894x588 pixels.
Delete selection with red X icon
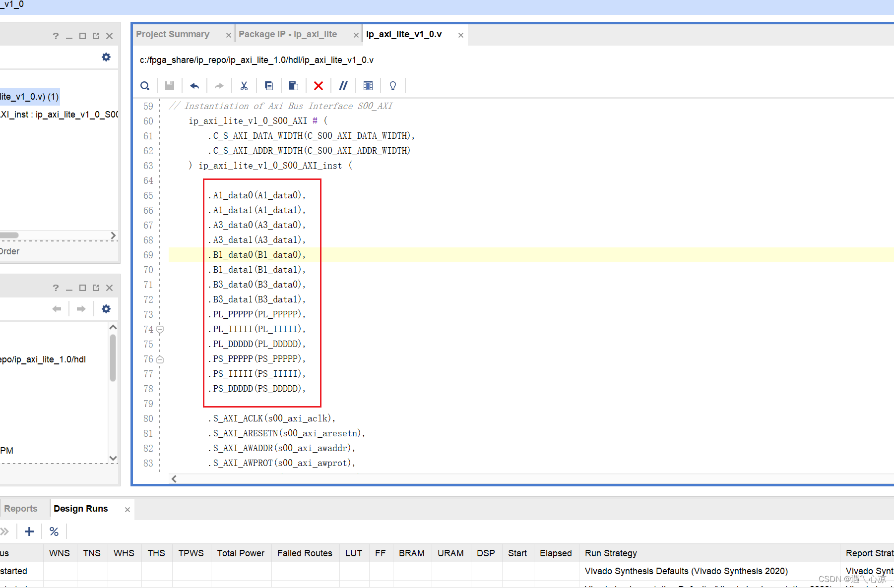319,86
